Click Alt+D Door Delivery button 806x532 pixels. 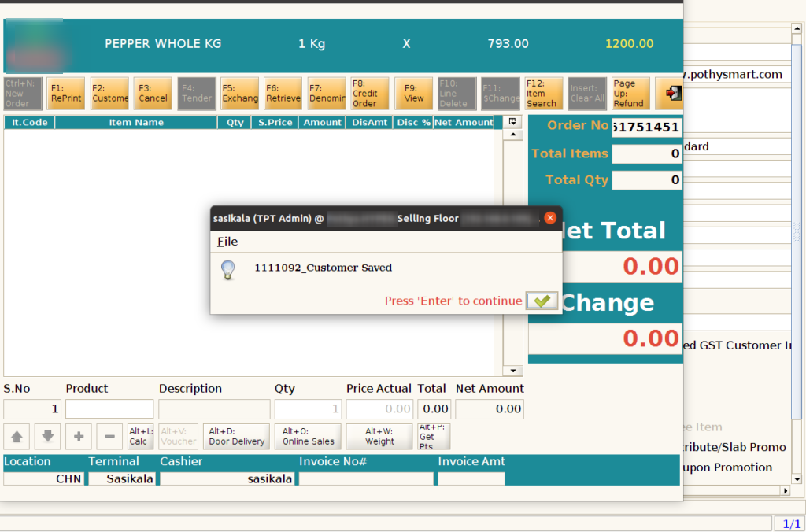tap(236, 437)
